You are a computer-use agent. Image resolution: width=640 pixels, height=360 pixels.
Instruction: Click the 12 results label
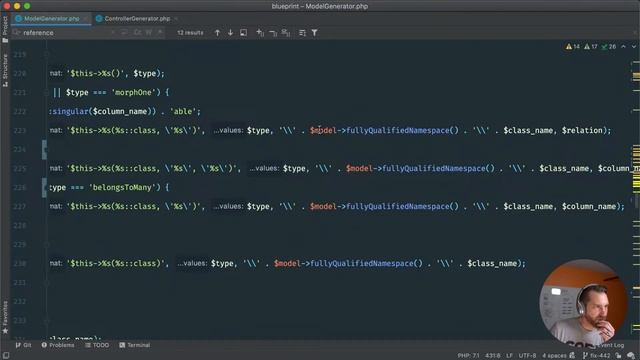190,33
